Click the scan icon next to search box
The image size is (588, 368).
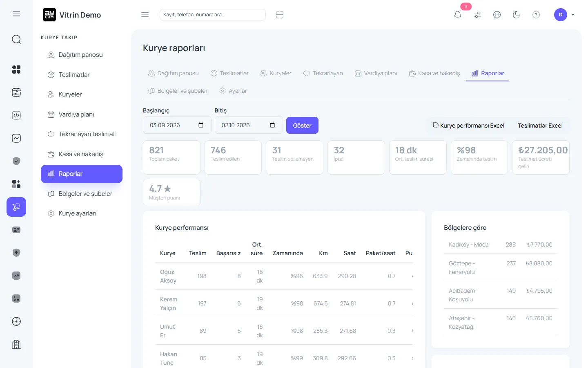pyautogui.click(x=280, y=15)
